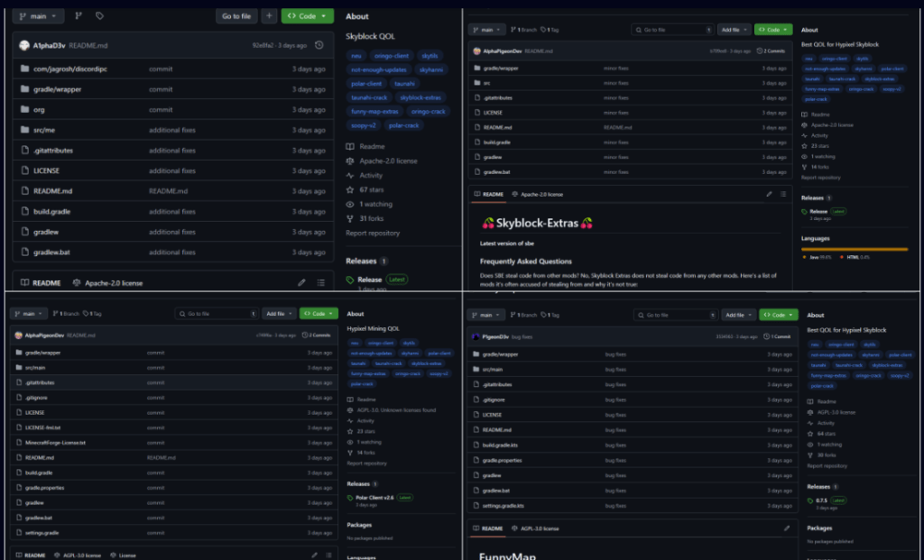Click tag icon beside Polar Client v2.6 release
924x560 pixels.
click(350, 498)
